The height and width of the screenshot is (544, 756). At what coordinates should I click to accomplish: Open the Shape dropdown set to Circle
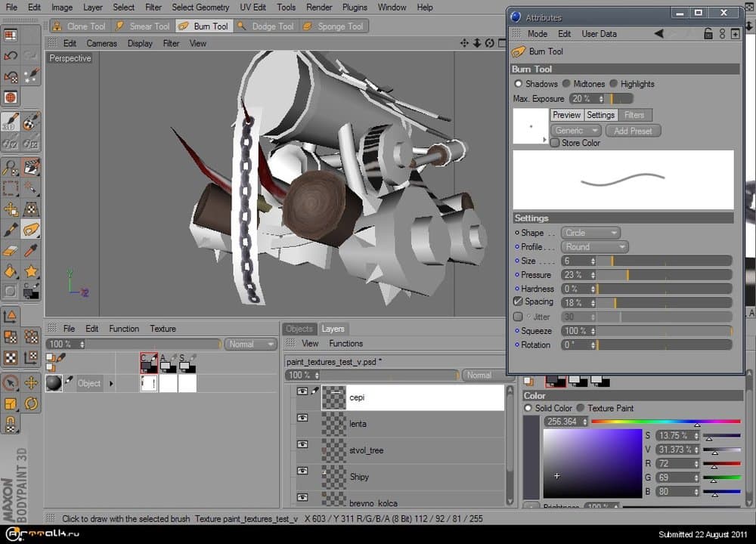pyautogui.click(x=590, y=233)
